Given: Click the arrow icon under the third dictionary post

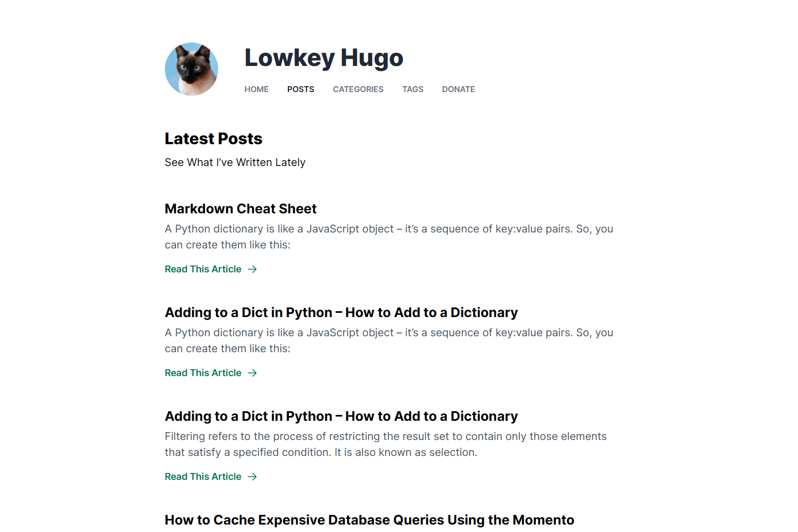Looking at the screenshot, I should pyautogui.click(x=253, y=477).
